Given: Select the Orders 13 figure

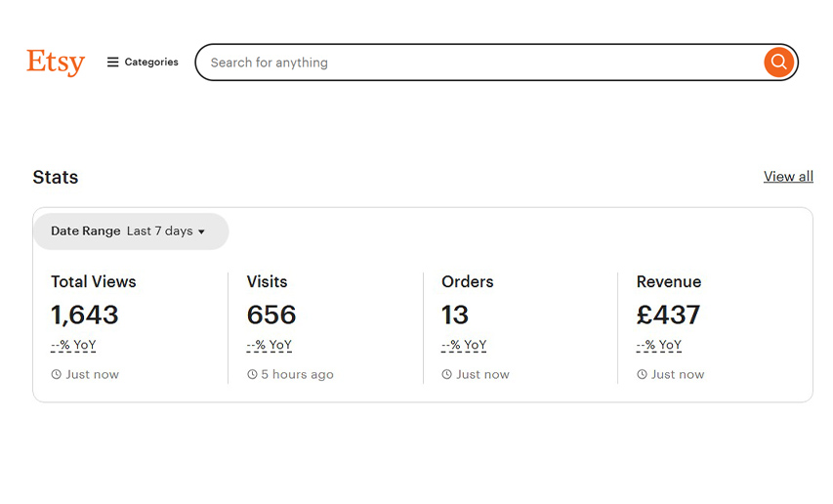Looking at the screenshot, I should click(x=455, y=315).
